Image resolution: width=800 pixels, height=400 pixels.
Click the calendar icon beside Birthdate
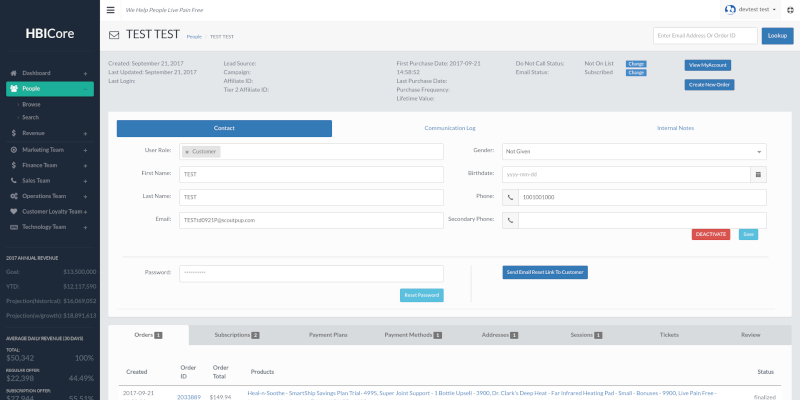[758, 173]
